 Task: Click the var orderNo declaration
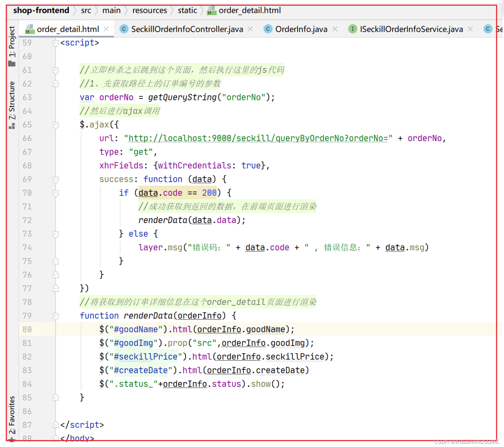click(106, 98)
